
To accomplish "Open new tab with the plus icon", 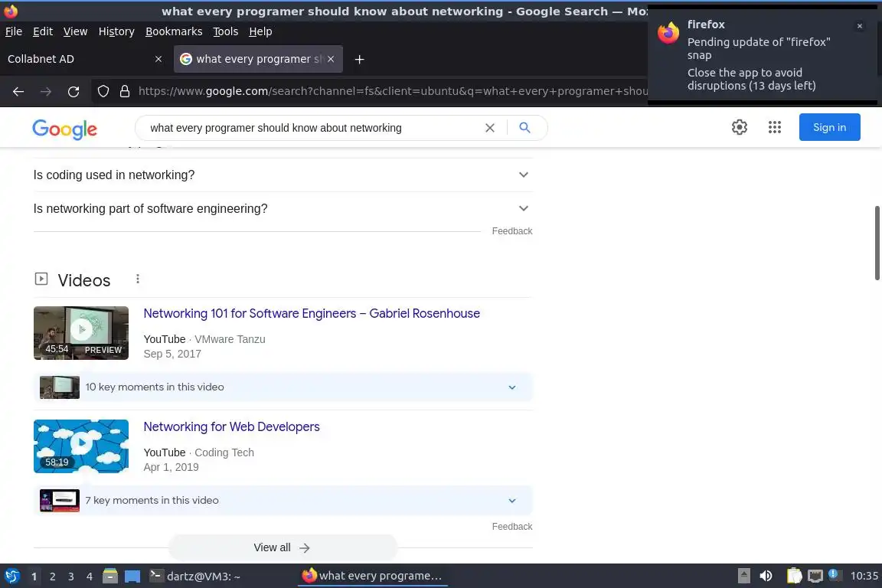I will pos(359,59).
